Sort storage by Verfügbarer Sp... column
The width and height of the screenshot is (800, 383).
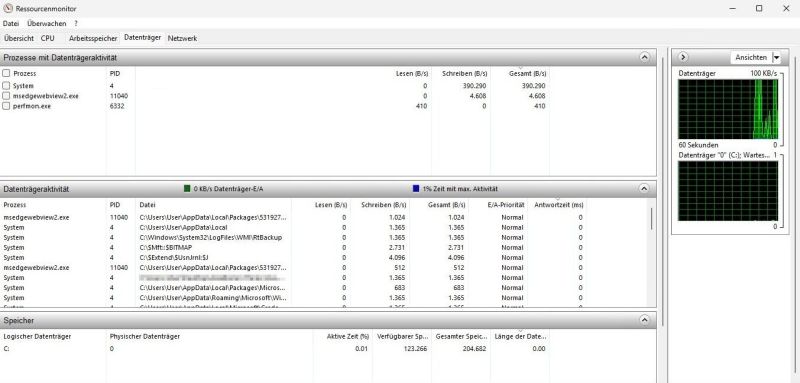(x=403, y=337)
